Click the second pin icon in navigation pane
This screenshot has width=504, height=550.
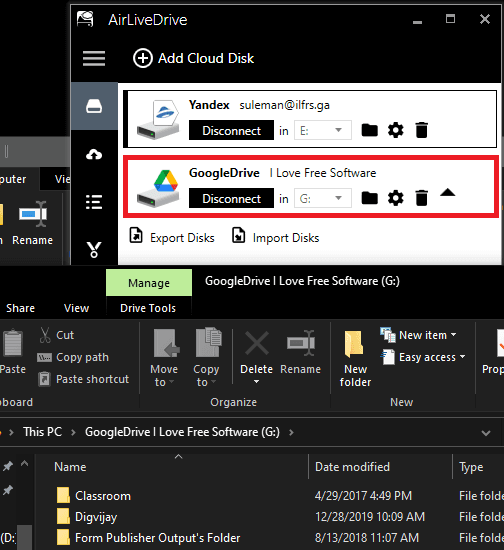[x=8, y=490]
